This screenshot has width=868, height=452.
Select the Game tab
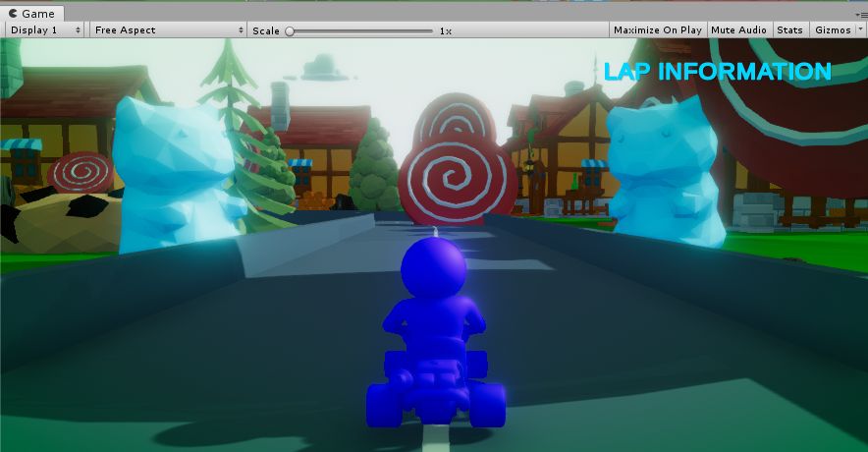click(32, 14)
